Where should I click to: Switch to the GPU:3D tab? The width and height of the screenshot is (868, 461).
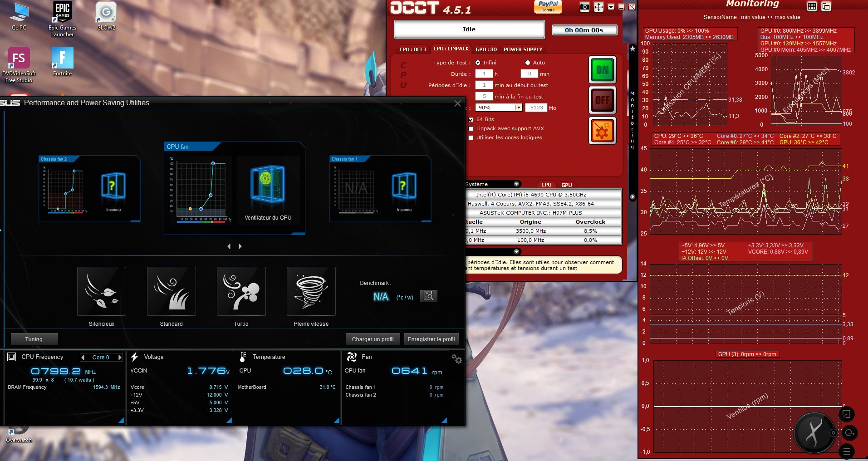tap(486, 49)
